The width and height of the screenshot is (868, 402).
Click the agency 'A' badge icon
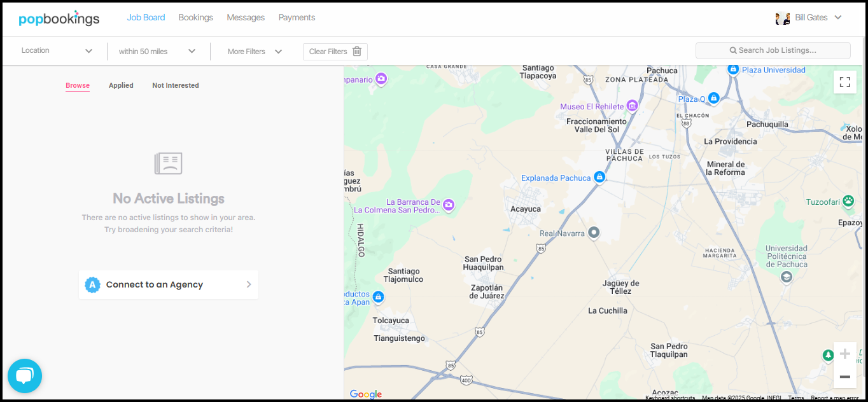point(93,284)
